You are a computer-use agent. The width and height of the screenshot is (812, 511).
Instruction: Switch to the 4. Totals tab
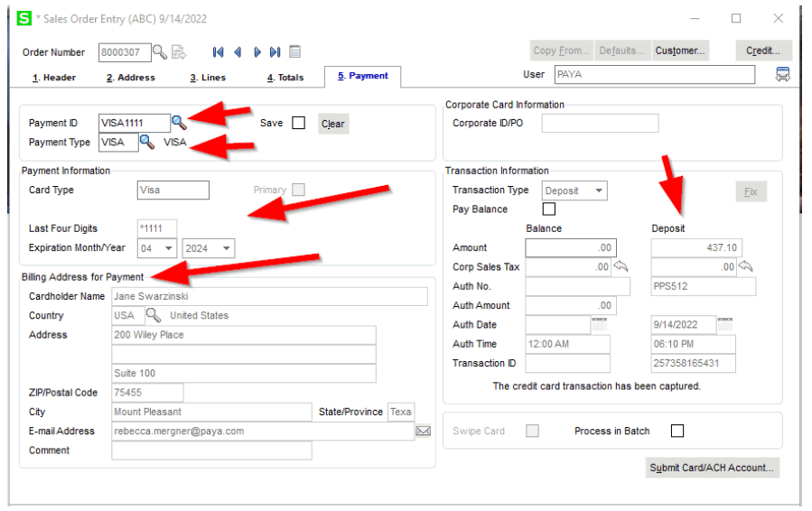[285, 78]
